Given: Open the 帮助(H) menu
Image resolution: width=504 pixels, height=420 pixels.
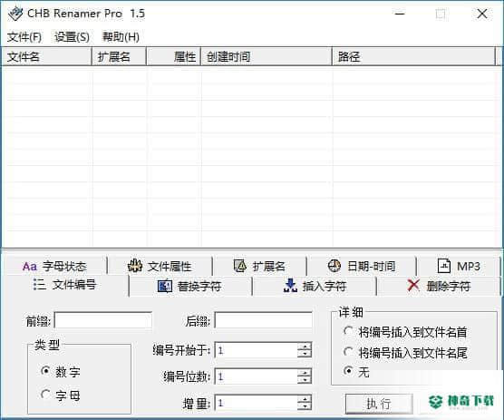Looking at the screenshot, I should pyautogui.click(x=121, y=37).
